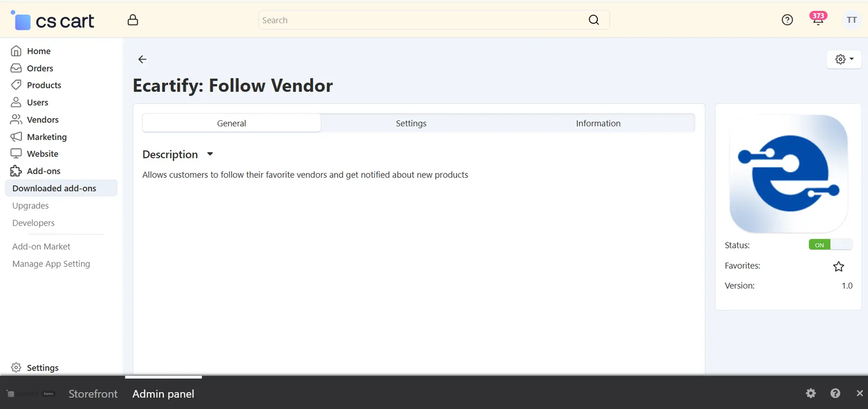
Task: Click the Settings gear icon in sidebar
Action: 16,368
